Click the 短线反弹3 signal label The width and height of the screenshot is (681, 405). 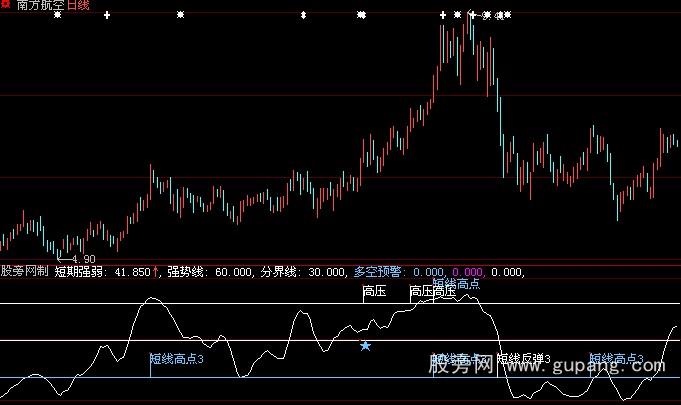coord(524,358)
